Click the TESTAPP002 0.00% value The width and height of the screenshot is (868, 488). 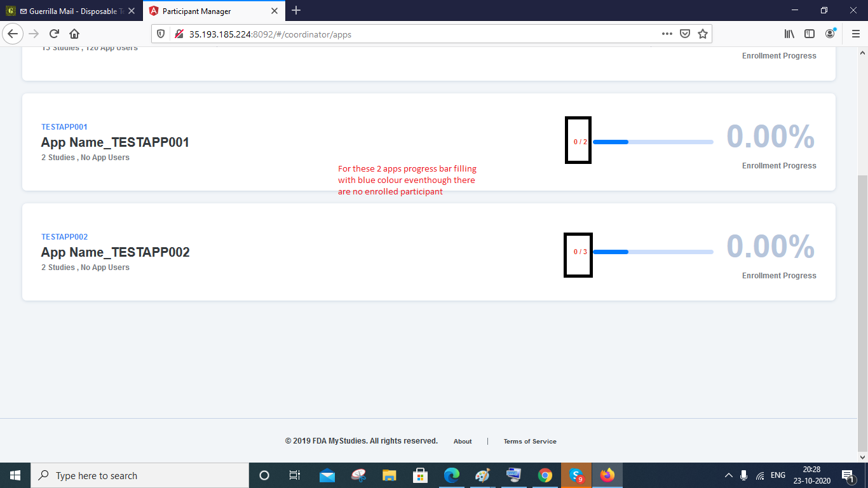[x=771, y=246]
